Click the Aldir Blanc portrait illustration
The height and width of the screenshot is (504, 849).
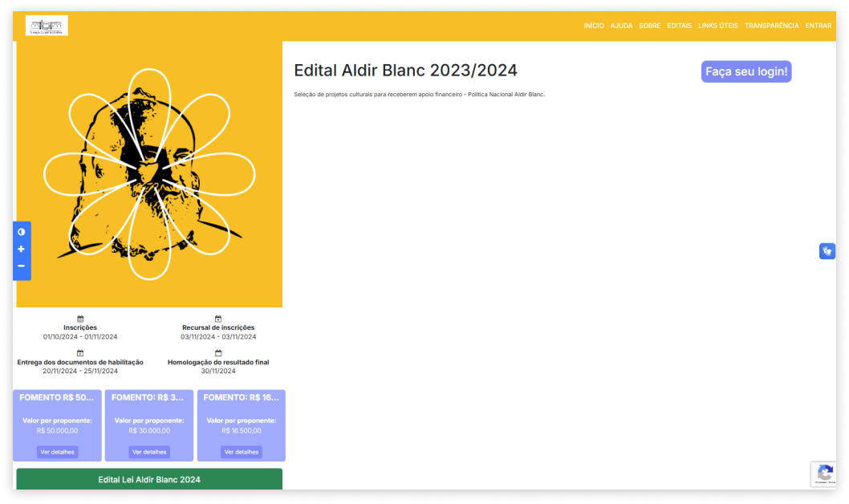coord(149,174)
